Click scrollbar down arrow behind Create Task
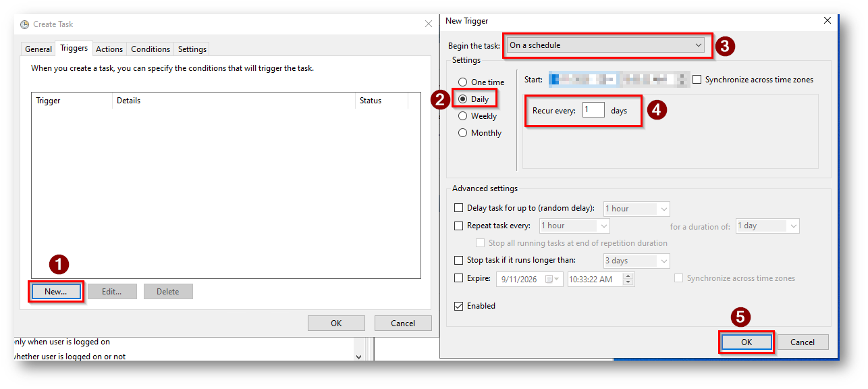 [358, 356]
